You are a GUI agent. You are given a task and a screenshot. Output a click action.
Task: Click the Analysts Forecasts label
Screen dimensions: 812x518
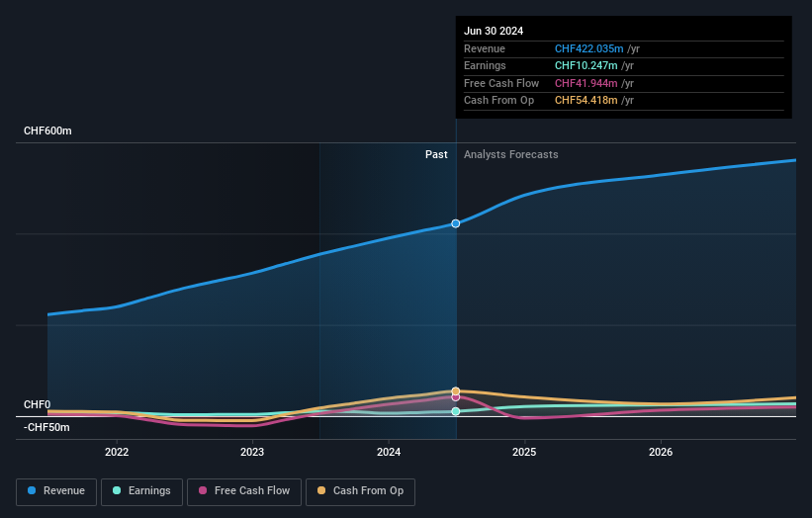pyautogui.click(x=510, y=154)
